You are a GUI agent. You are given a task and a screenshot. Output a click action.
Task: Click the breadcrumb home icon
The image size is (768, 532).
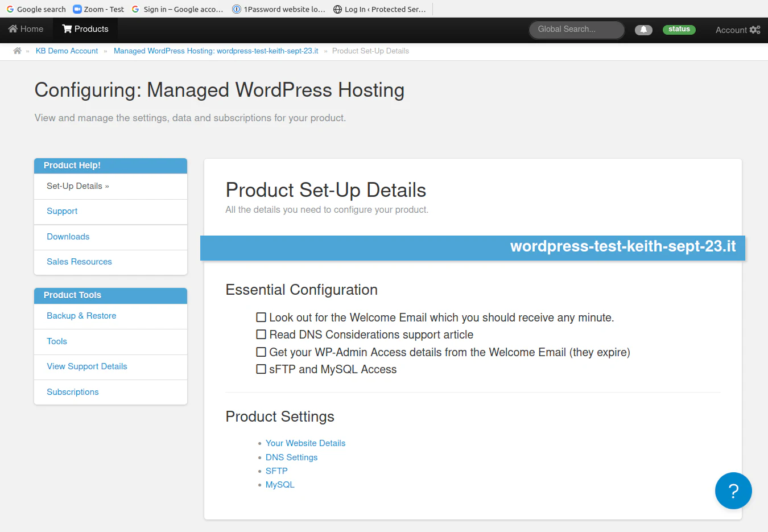[x=17, y=51]
